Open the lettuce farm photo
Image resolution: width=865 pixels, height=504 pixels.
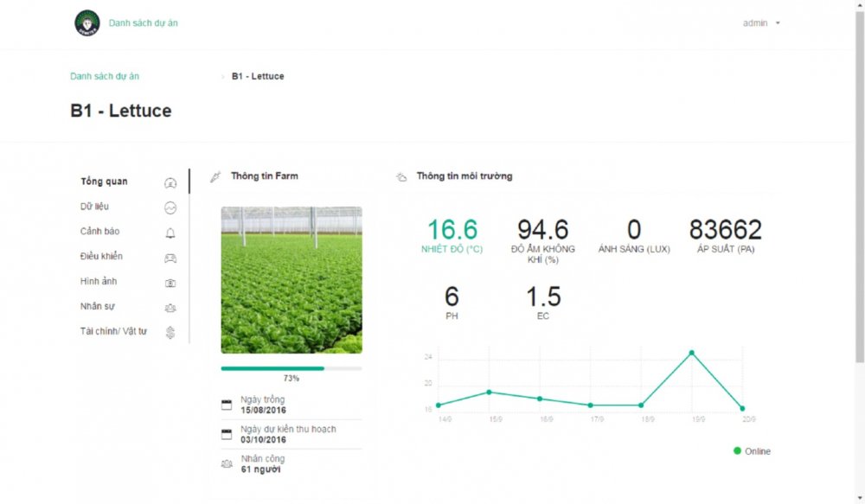coord(292,279)
